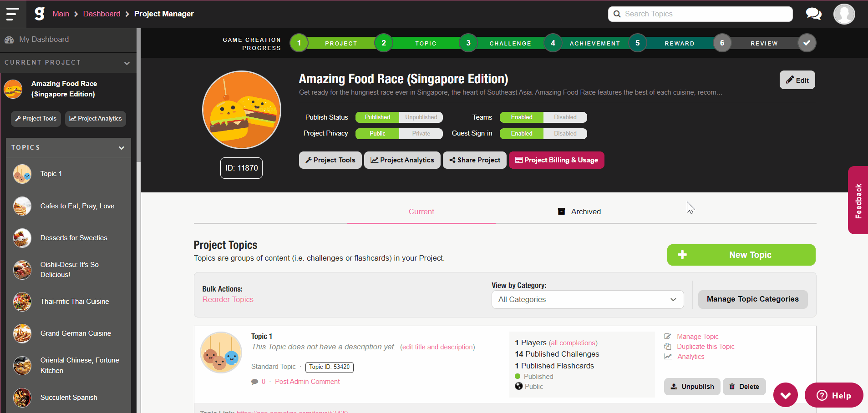This screenshot has height=413, width=868.
Task: Click the Share Project button
Action: click(x=475, y=160)
